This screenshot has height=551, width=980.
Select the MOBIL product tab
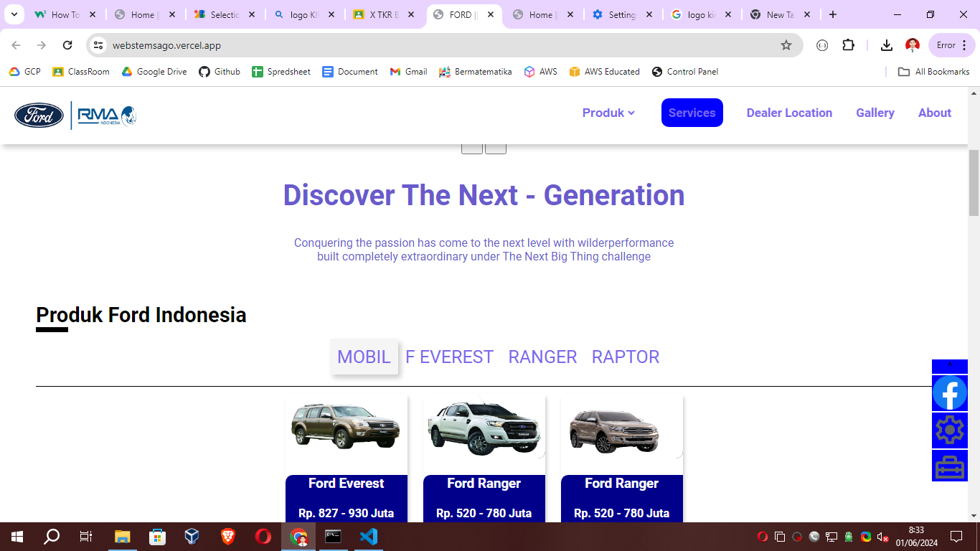click(364, 357)
